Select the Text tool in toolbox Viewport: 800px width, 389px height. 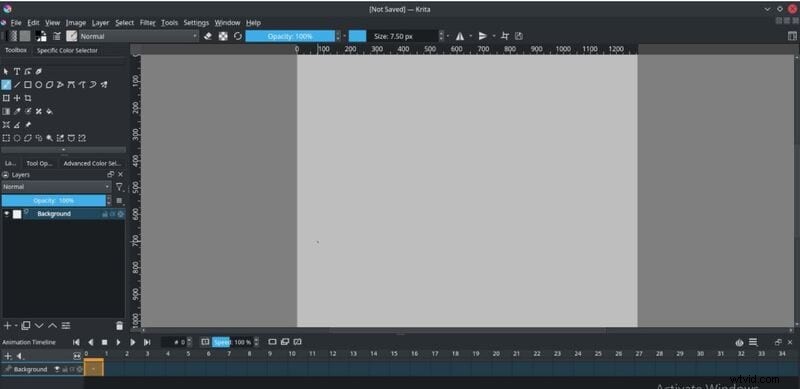pos(17,71)
